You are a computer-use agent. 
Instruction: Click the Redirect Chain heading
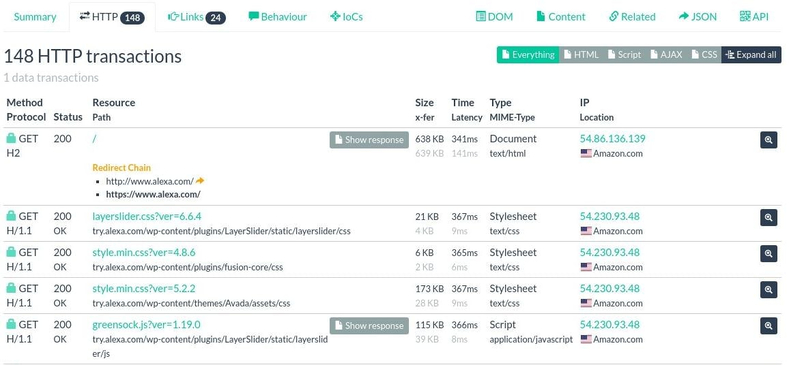coord(121,168)
